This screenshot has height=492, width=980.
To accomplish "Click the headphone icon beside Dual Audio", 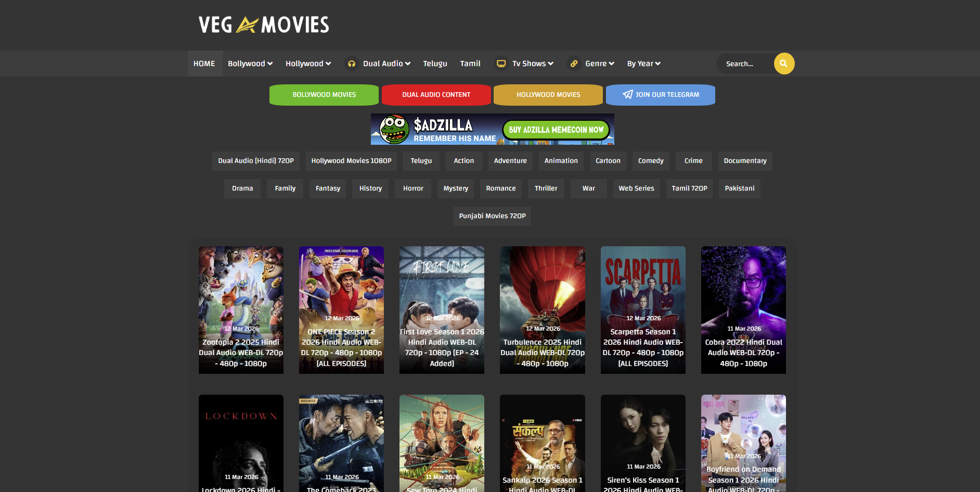I will click(x=352, y=64).
